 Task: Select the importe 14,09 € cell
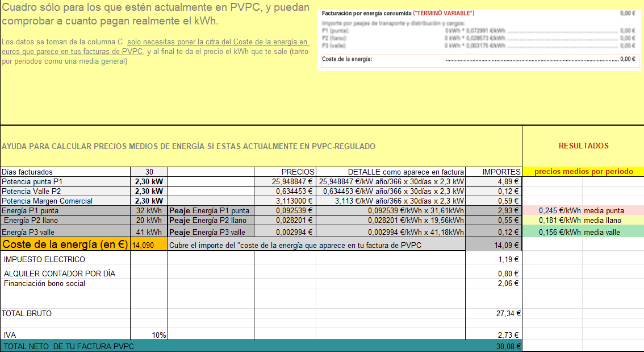pyautogui.click(x=494, y=245)
